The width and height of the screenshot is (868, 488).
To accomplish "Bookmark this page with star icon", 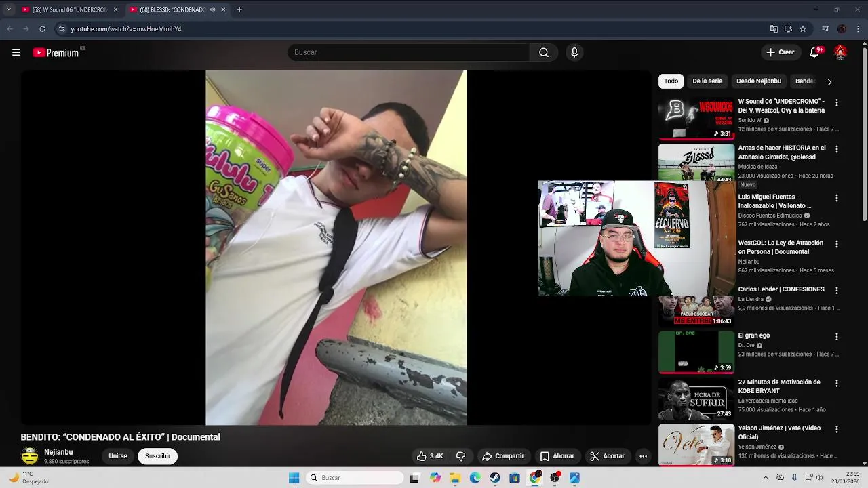I will pos(803,29).
